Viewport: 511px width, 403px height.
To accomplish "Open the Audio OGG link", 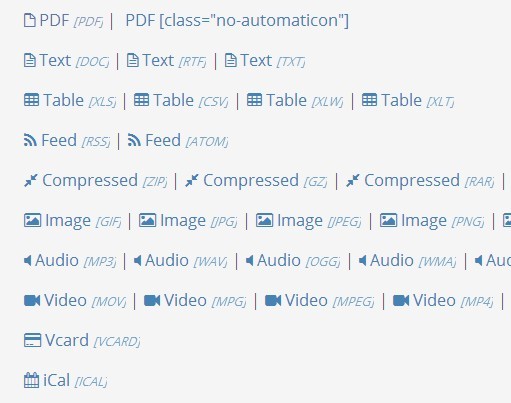I will click(293, 261).
